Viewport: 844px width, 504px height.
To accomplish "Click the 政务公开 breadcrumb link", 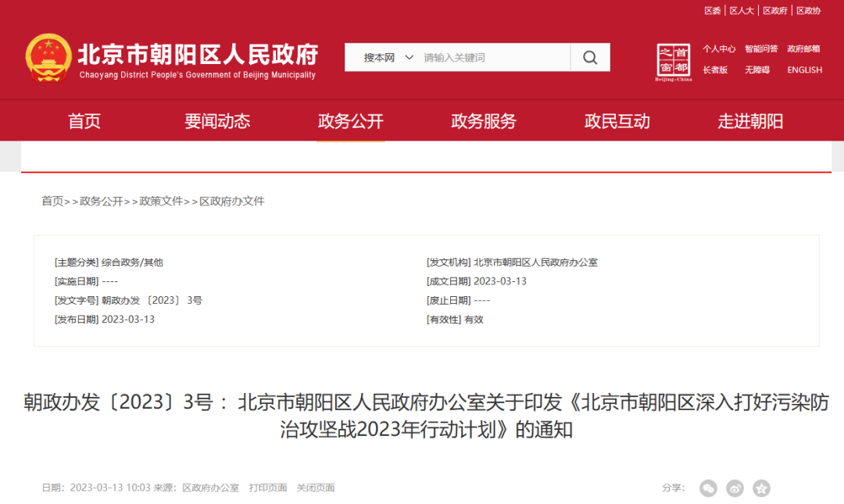I will [x=101, y=202].
